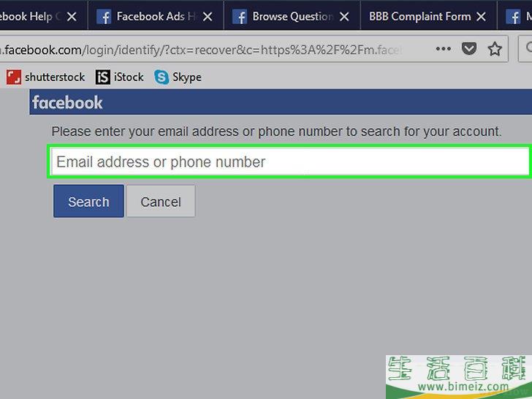Open the shutterstock bookmark

click(45, 77)
